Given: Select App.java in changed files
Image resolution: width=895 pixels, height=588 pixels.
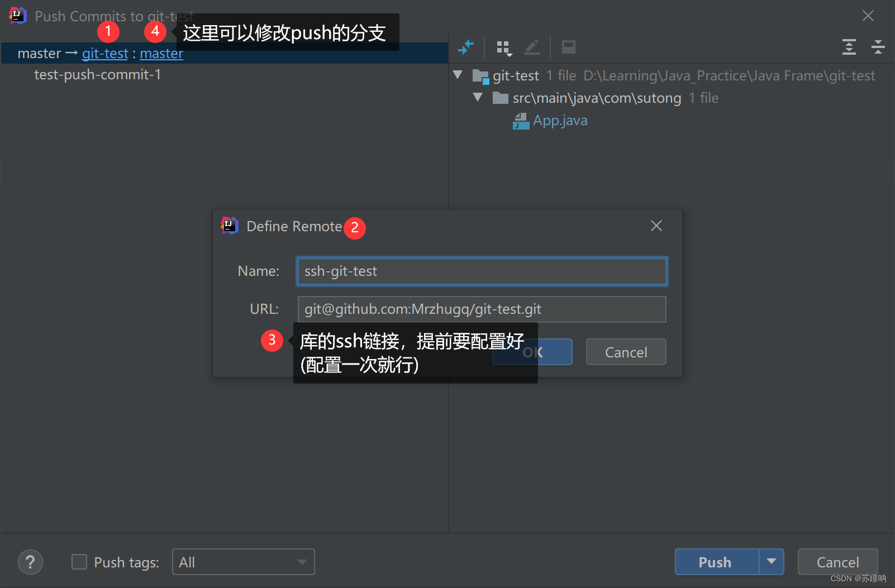Looking at the screenshot, I should (x=560, y=121).
